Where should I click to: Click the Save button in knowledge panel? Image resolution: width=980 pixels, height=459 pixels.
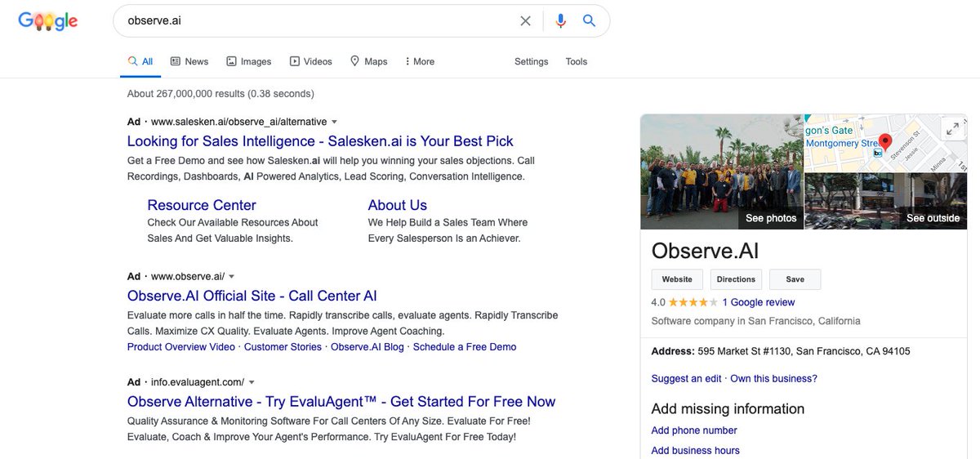pos(795,279)
